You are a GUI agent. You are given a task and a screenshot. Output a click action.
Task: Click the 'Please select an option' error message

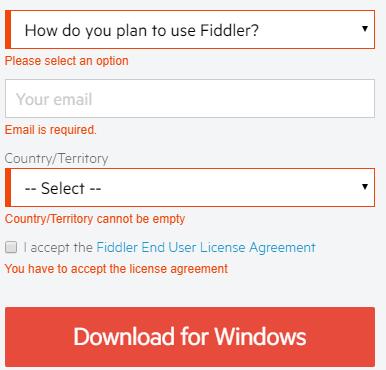66,61
